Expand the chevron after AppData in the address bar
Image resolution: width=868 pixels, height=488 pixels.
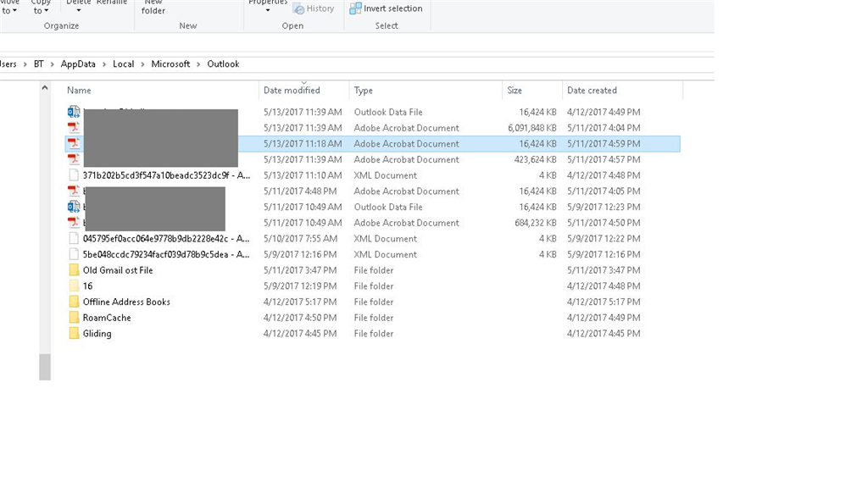(x=104, y=64)
